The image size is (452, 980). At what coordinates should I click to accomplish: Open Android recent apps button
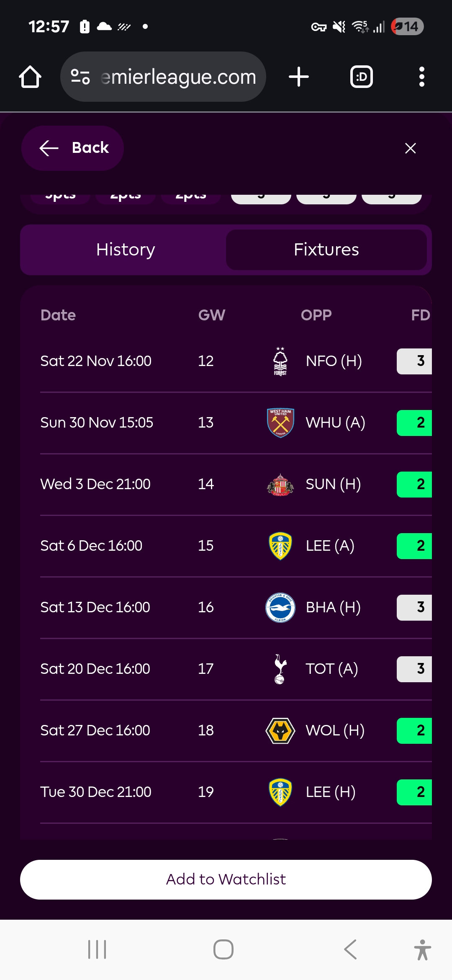[x=97, y=949]
